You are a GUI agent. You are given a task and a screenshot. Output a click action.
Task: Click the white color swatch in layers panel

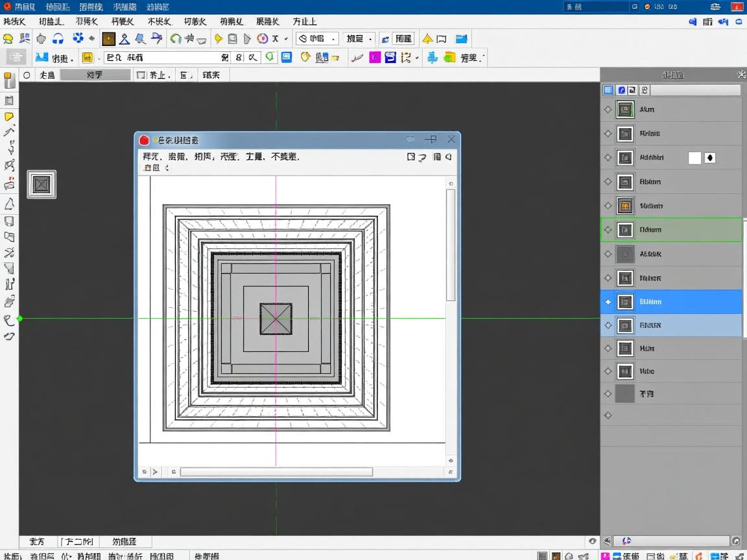coord(694,157)
